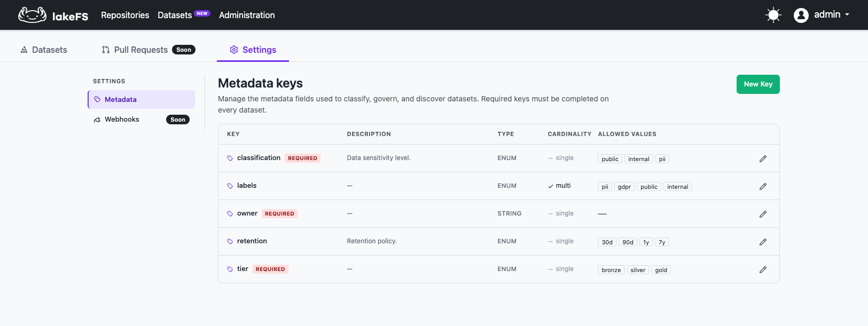Click the 'internal' chip in labels row
This screenshot has height=326, width=868.
click(678, 187)
